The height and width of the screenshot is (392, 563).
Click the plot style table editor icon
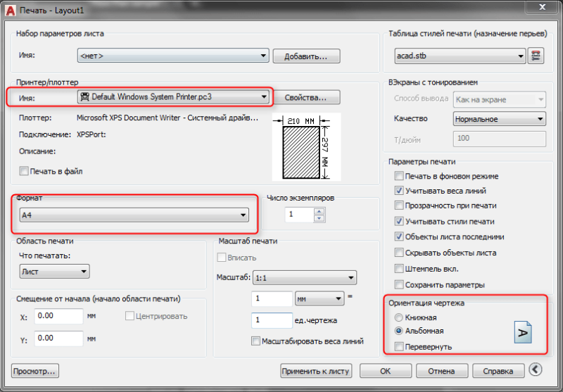(x=536, y=56)
